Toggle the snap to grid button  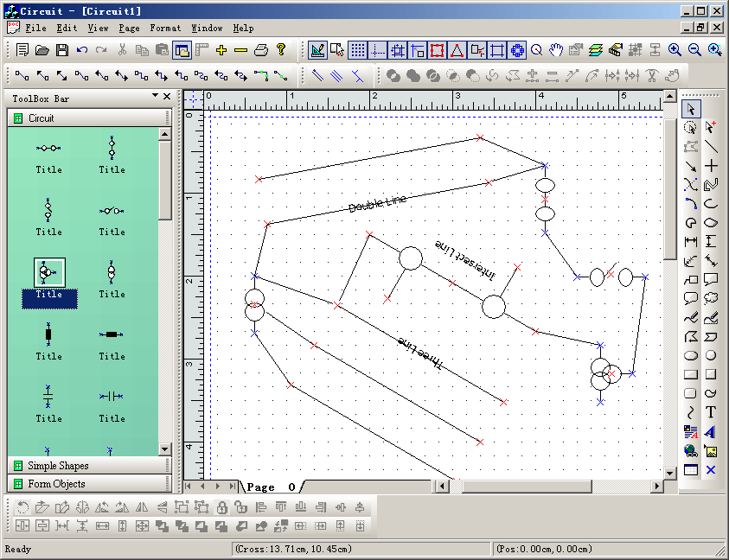398,50
